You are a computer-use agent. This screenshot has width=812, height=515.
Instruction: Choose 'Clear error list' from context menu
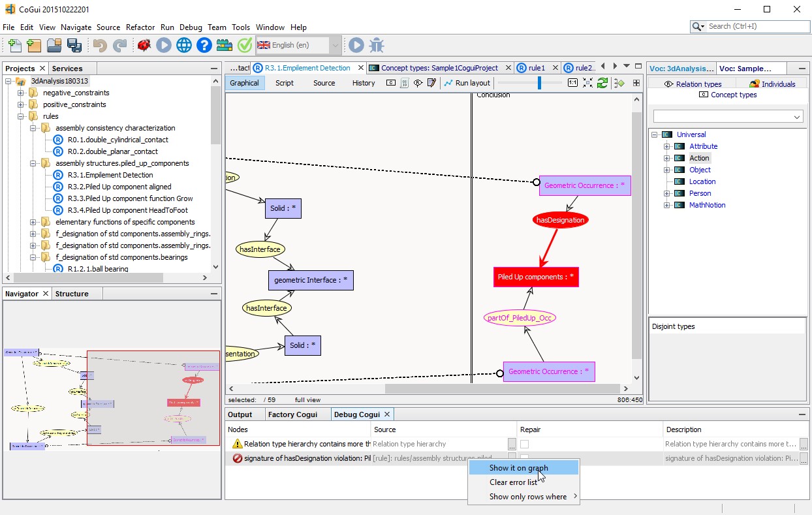click(523, 482)
